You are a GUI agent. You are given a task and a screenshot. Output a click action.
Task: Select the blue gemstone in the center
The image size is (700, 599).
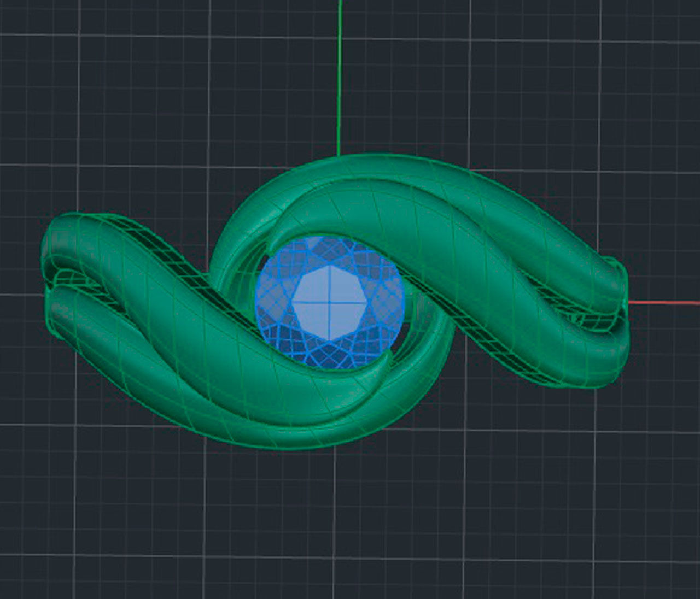[330, 302]
